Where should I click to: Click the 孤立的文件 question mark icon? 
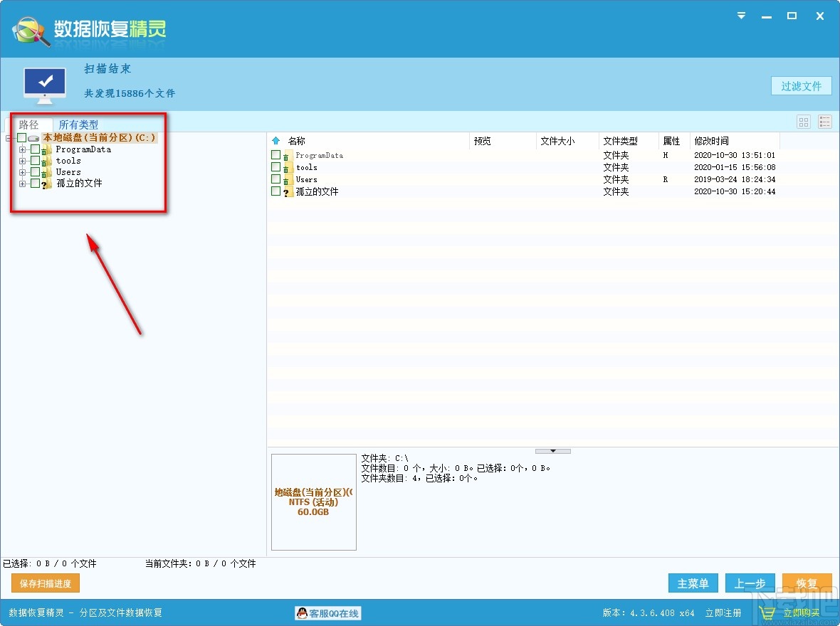(x=43, y=183)
